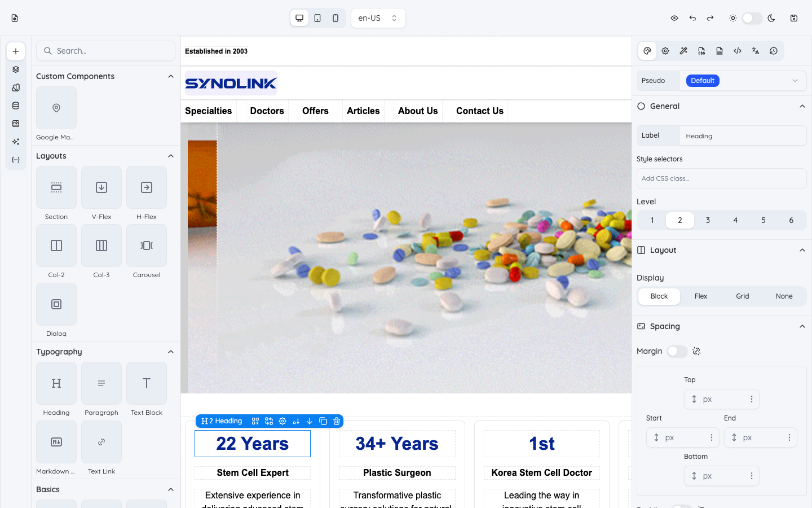
Task: Click the Add CSS class input
Action: tap(722, 178)
